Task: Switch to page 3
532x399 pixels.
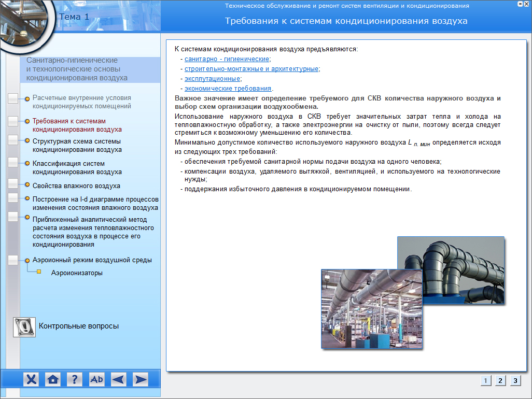Action: 515,381
